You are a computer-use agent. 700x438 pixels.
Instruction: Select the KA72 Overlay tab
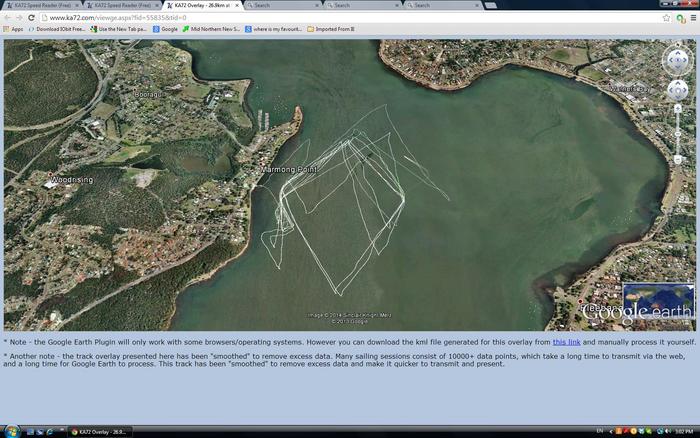coord(201,5)
